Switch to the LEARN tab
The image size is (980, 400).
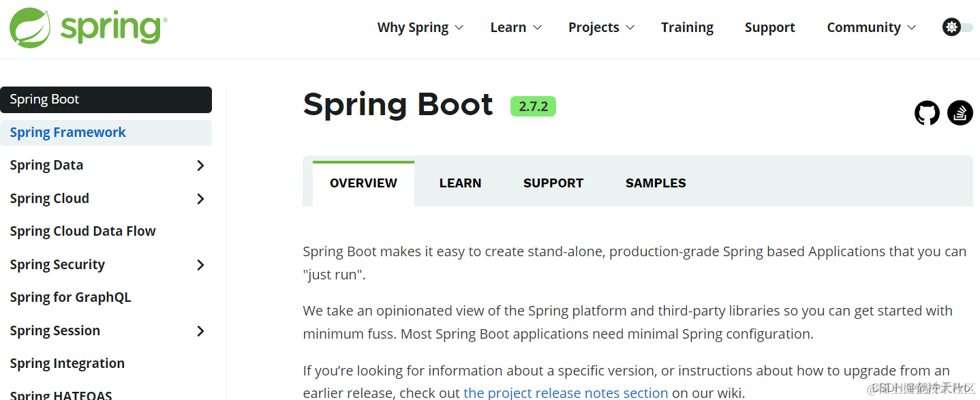coord(460,183)
